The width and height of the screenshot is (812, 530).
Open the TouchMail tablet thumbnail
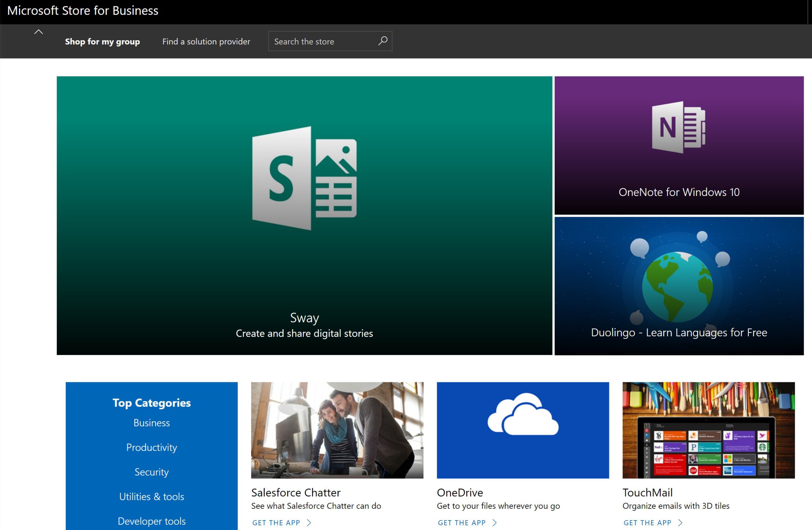(x=708, y=430)
